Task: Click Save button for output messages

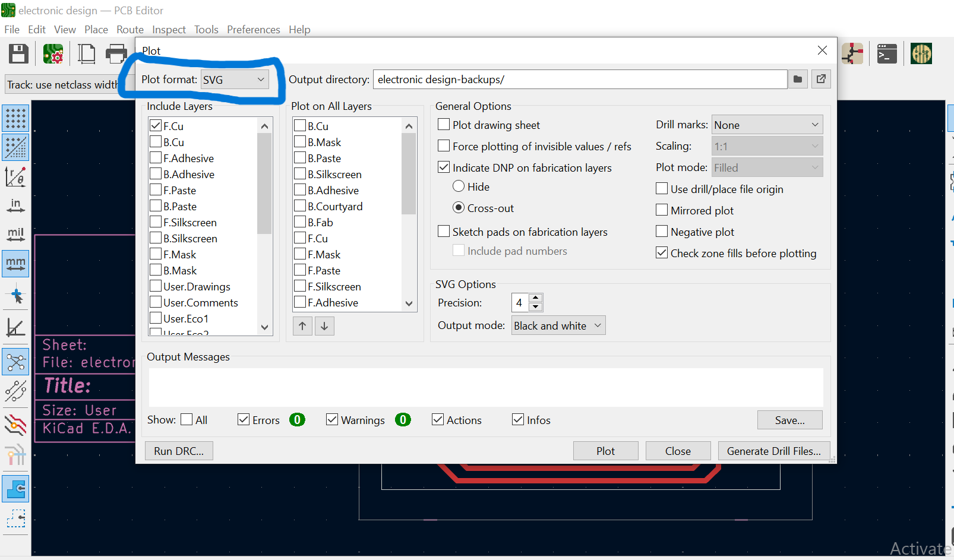Action: pyautogui.click(x=790, y=420)
